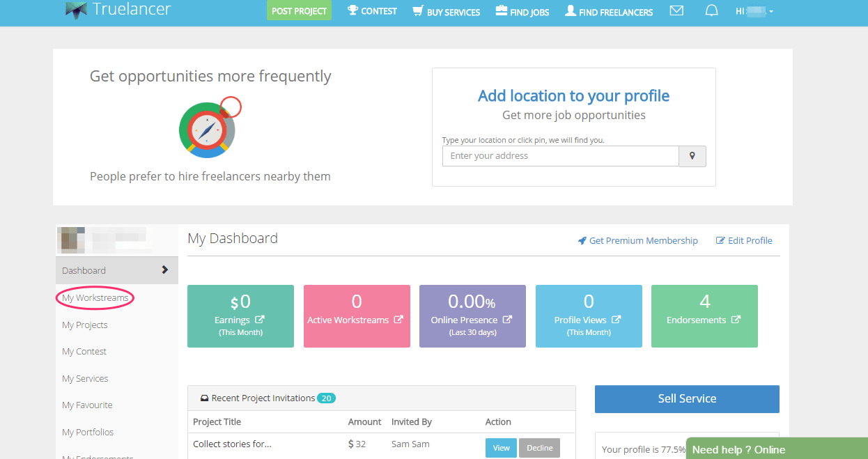Image resolution: width=868 pixels, height=459 pixels.
Task: Open the Hi user account dropdown
Action: click(754, 11)
